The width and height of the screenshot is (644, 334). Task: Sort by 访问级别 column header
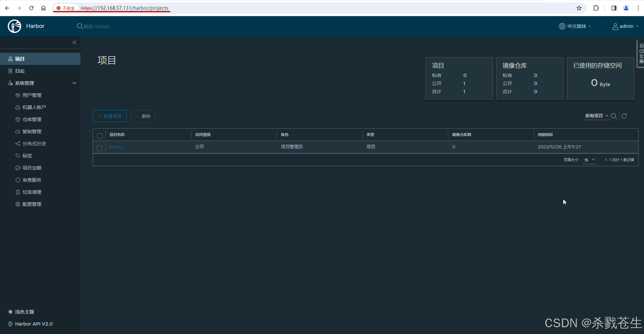203,135
